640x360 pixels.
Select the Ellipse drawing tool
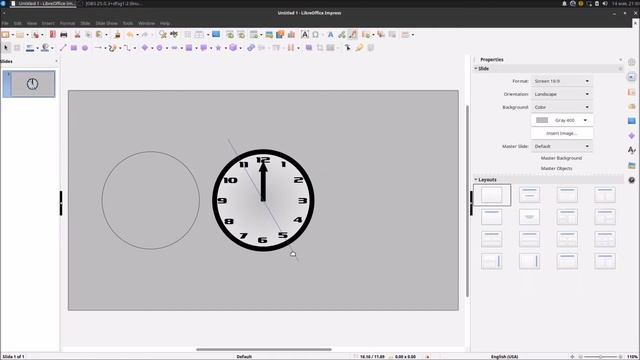pos(85,48)
